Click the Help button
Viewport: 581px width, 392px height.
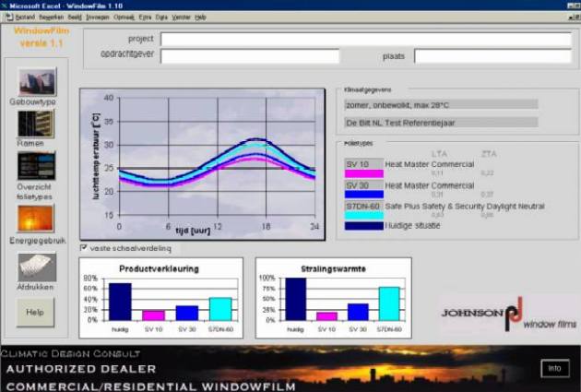click(x=35, y=313)
